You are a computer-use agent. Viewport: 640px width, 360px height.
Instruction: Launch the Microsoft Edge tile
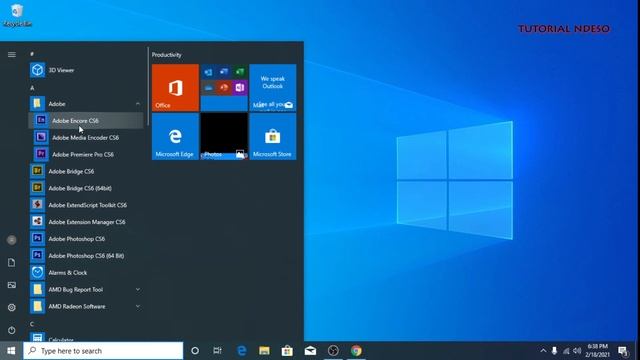[x=176, y=136]
